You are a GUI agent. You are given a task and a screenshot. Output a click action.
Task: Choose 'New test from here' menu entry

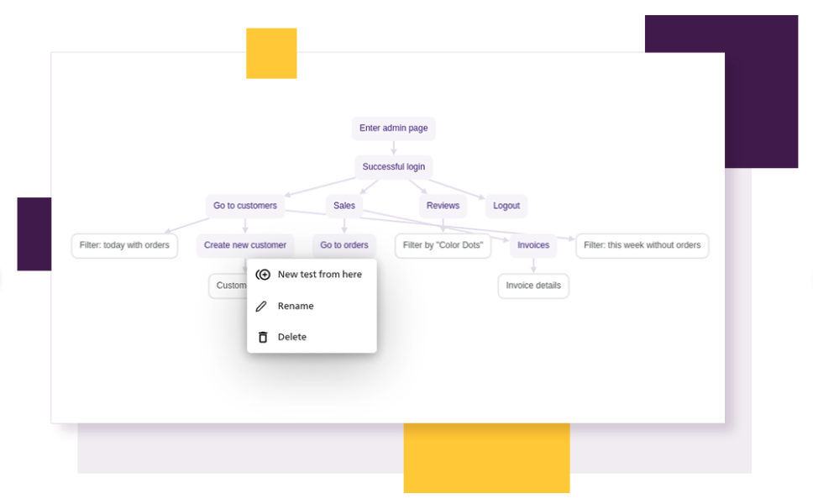312,275
